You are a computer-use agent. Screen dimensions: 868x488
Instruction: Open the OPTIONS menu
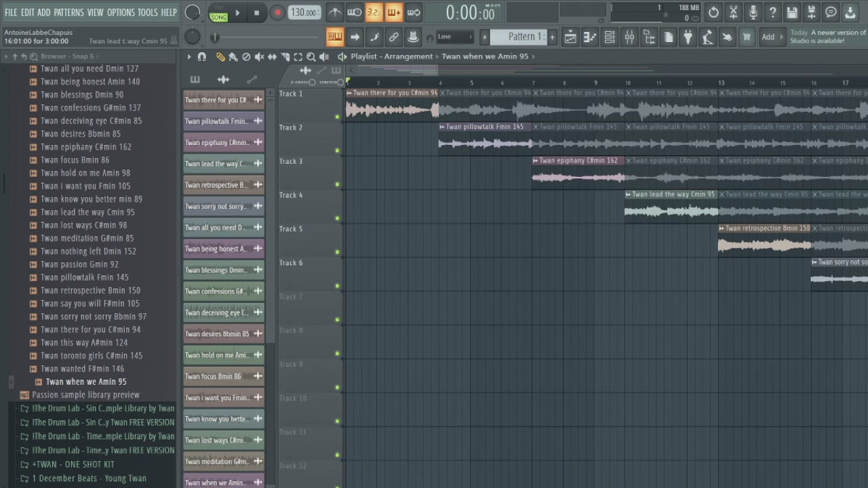pos(121,12)
